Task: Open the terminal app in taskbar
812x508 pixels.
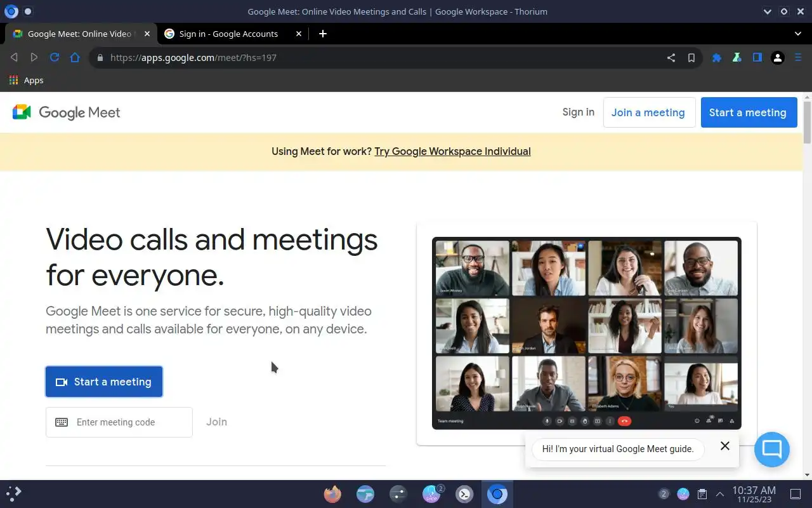Action: (x=464, y=493)
